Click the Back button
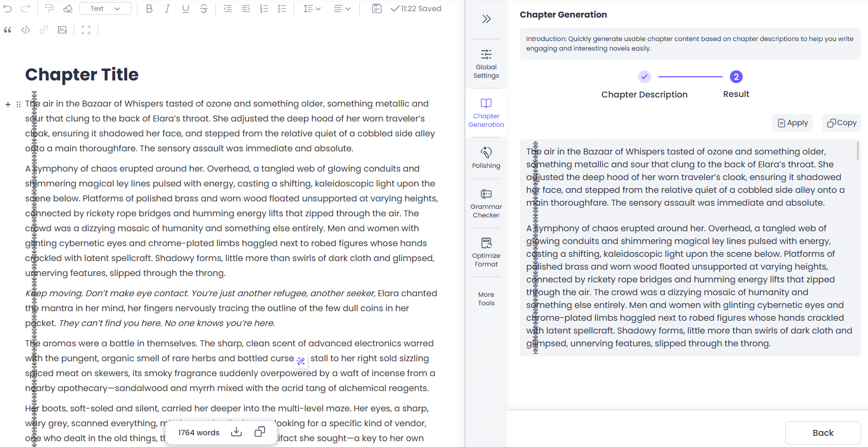Image resolution: width=868 pixels, height=447 pixels. click(x=823, y=433)
